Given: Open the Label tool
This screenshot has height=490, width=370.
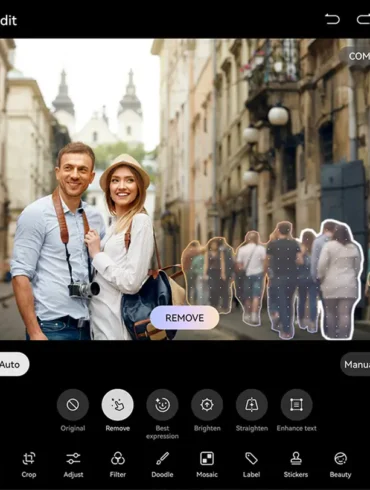Looking at the screenshot, I should click(x=251, y=465).
